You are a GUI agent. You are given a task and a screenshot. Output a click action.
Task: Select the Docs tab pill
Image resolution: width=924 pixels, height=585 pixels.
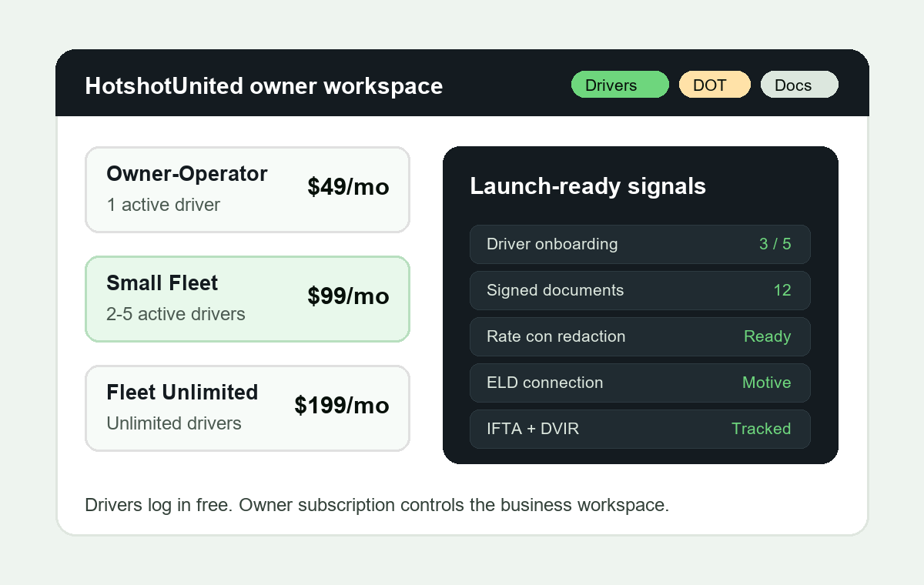coord(799,85)
